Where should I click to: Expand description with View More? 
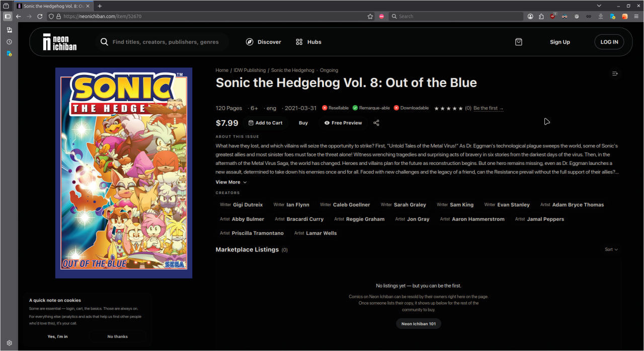coord(231,182)
